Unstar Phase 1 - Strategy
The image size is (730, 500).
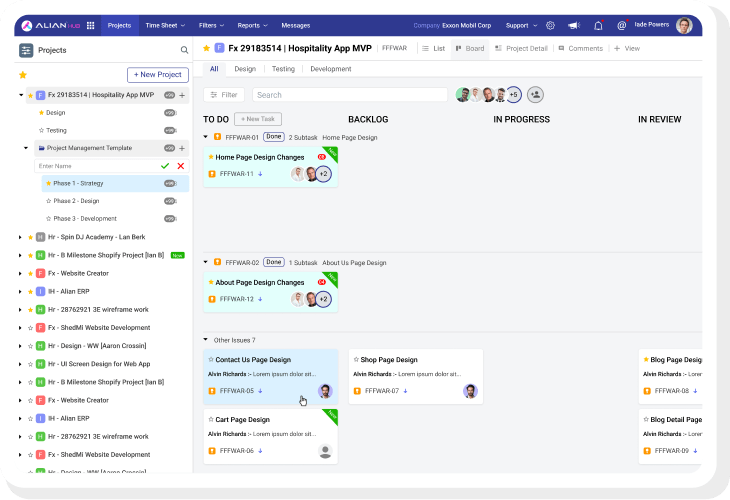coord(48,183)
